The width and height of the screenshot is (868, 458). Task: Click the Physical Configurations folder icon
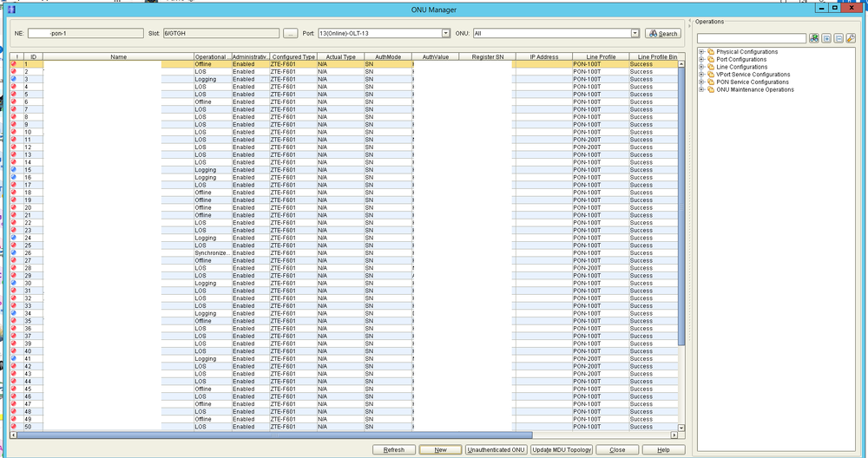pyautogui.click(x=711, y=51)
